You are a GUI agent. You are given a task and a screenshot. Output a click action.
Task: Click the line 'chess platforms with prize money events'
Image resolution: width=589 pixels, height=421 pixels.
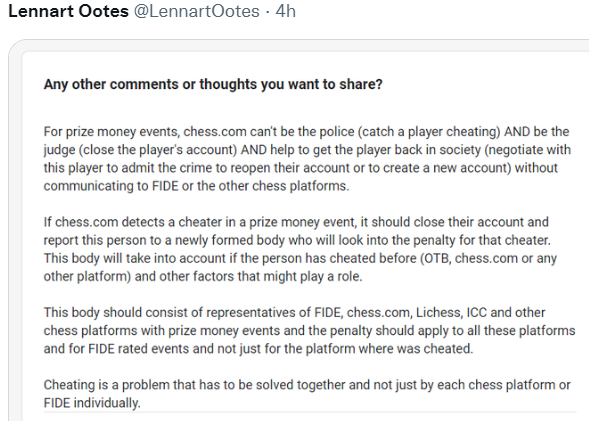tap(310, 331)
